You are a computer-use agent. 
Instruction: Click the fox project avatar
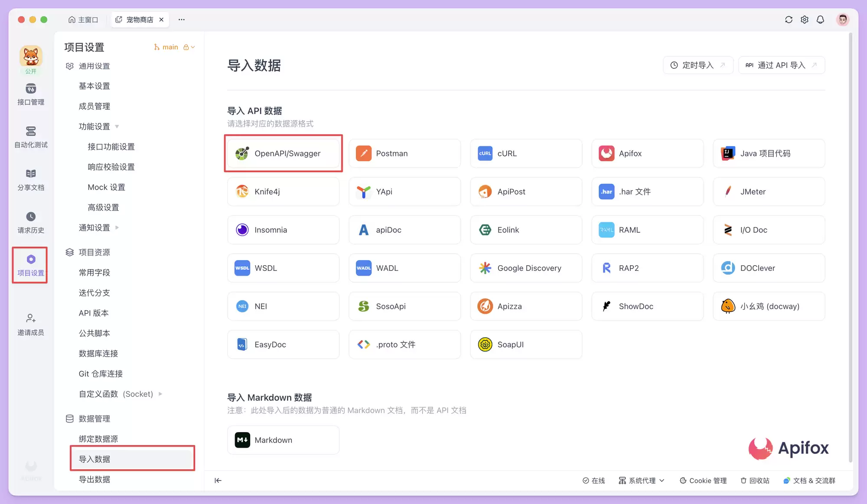click(x=31, y=56)
